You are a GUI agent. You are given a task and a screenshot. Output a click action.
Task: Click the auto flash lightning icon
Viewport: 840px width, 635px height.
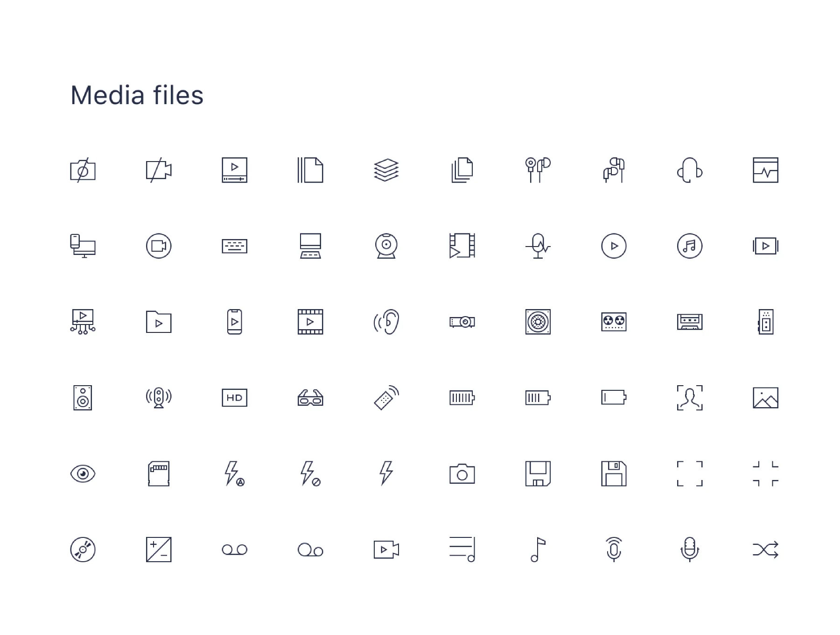tap(234, 474)
